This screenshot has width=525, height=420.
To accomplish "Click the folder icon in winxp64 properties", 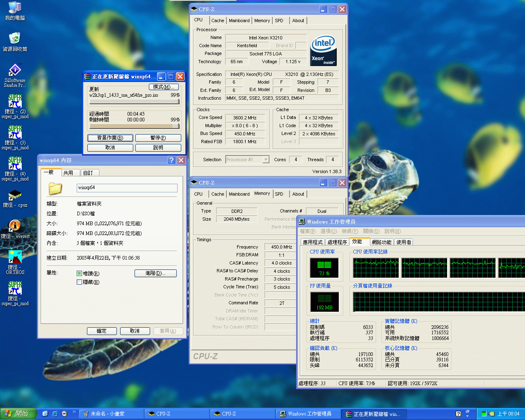I will (x=55, y=188).
